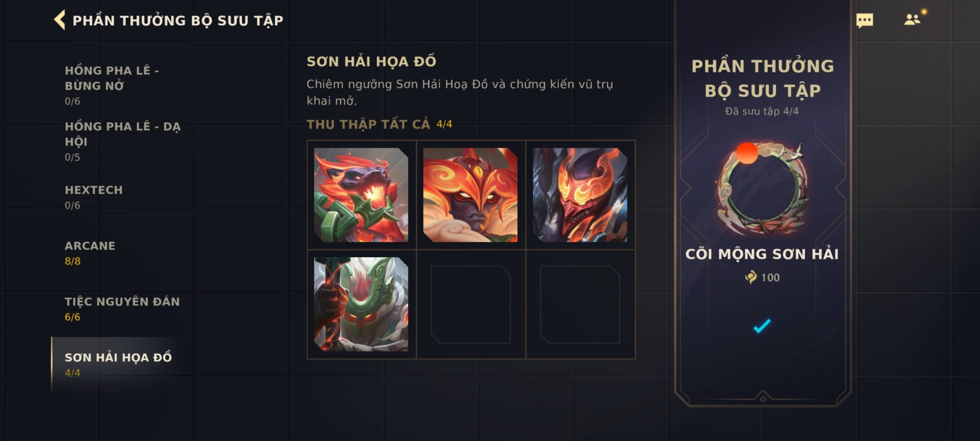Screen dimensions: 980x441
Task: Open the friends list icon
Action: point(912,20)
